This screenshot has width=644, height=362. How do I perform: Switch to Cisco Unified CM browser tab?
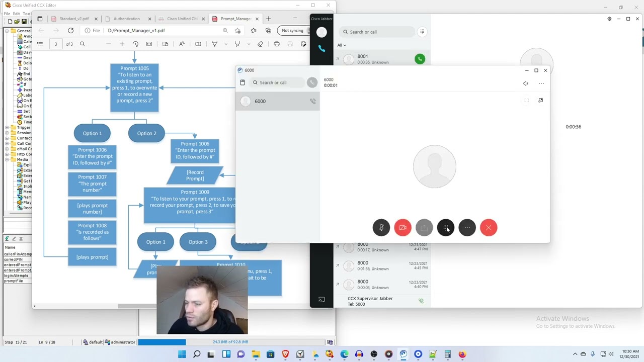(x=182, y=19)
